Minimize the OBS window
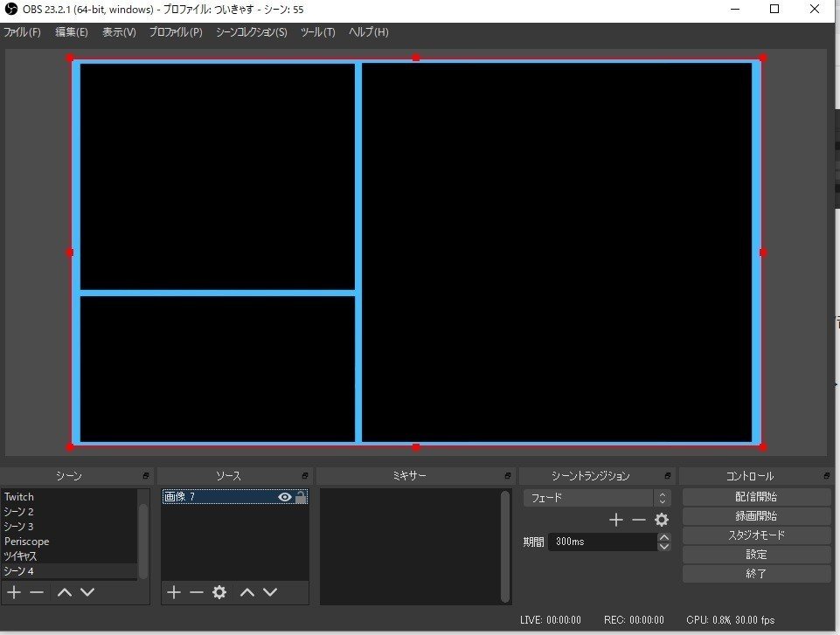 coord(735,9)
